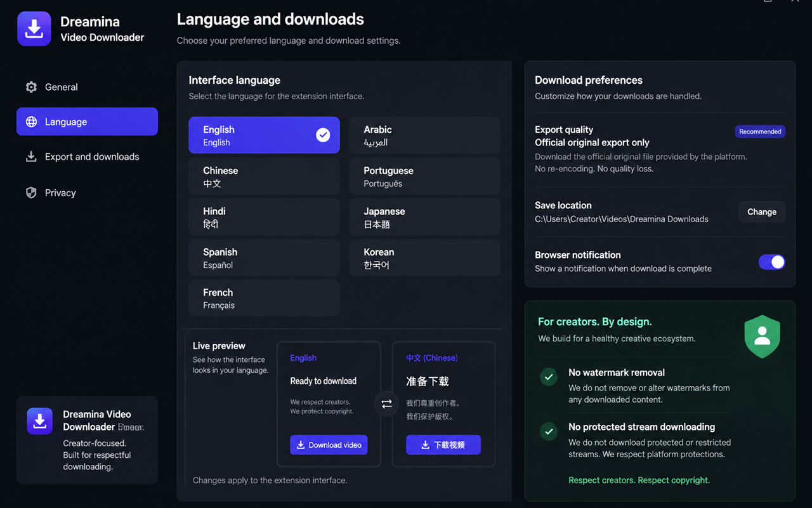Click 'For creators. By design.' heading
The height and width of the screenshot is (508, 812).
click(595, 321)
